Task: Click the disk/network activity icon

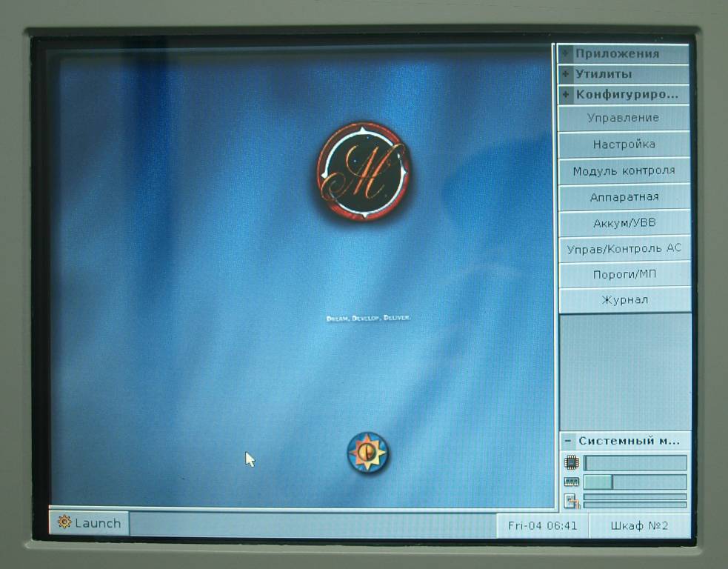Action: (572, 501)
